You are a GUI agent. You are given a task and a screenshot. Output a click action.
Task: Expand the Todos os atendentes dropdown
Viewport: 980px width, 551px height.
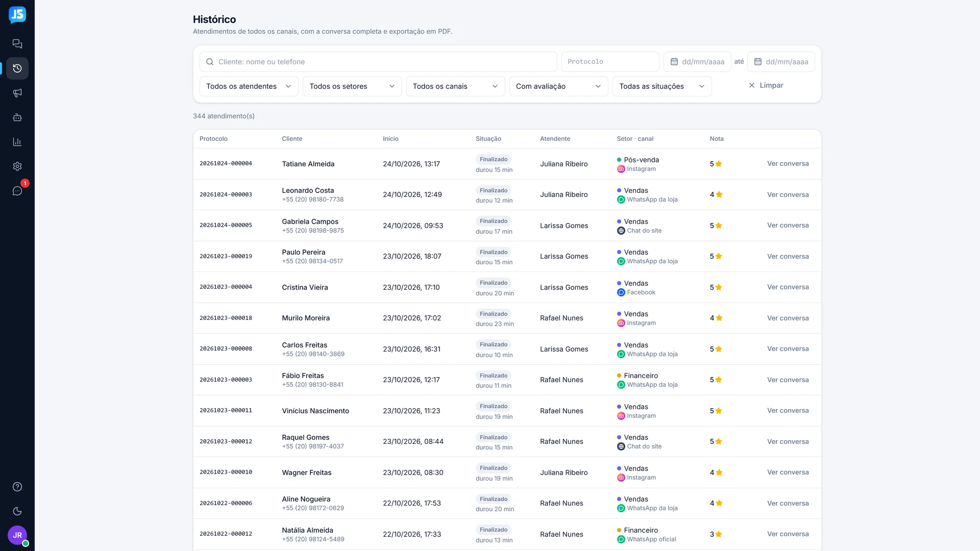tap(249, 86)
